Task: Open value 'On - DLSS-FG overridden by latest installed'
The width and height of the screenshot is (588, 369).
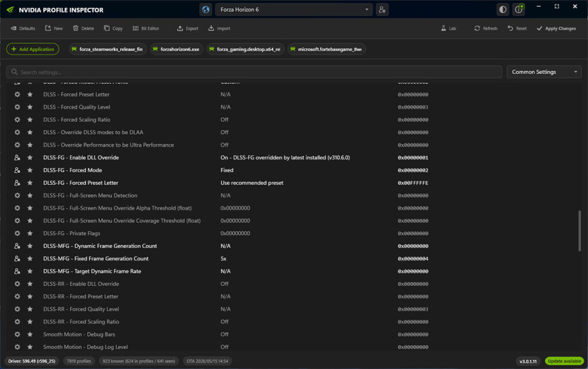Action: pos(285,157)
